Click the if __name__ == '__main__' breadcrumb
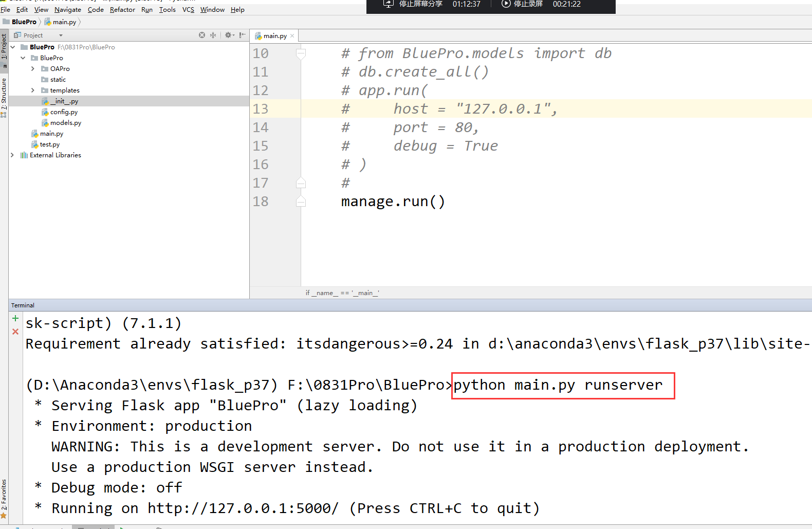Image resolution: width=812 pixels, height=529 pixels. pyautogui.click(x=342, y=293)
